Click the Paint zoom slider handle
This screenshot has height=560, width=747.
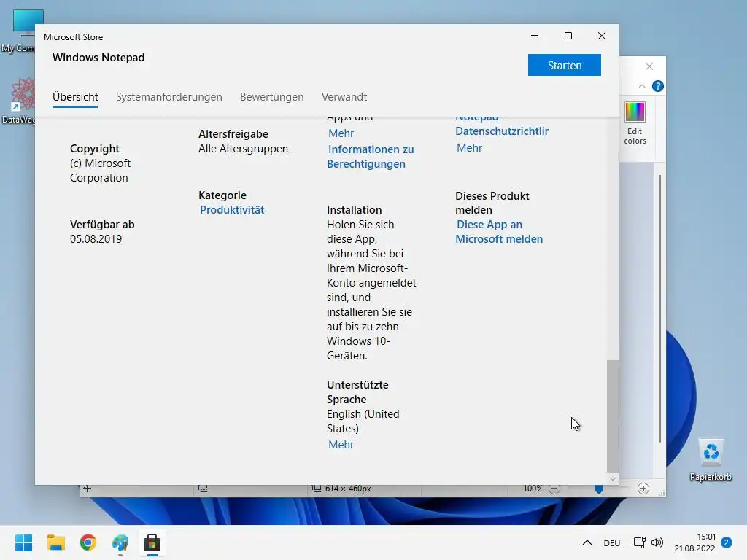tap(599, 489)
